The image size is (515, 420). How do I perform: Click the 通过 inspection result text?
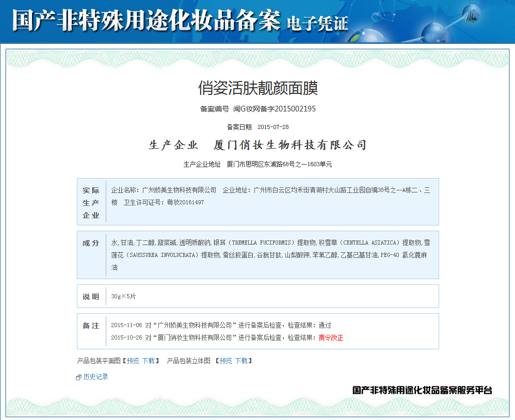[x=325, y=325]
